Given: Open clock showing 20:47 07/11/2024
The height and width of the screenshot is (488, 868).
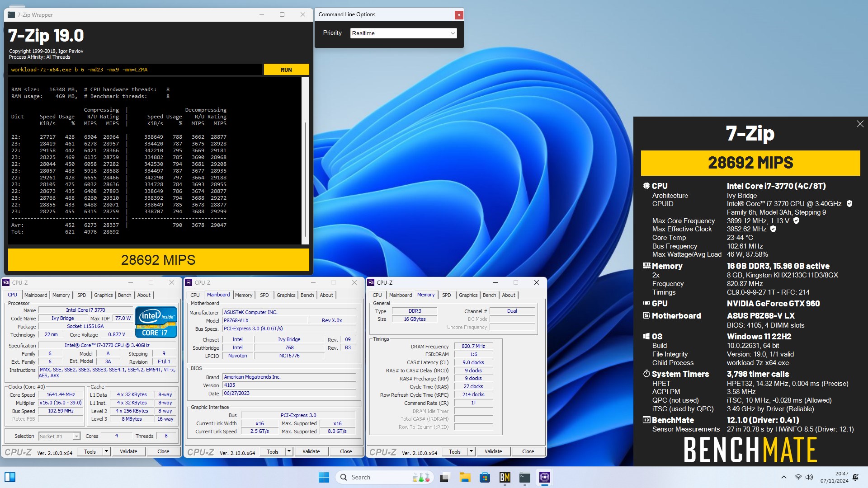Looking at the screenshot, I should coord(835,477).
